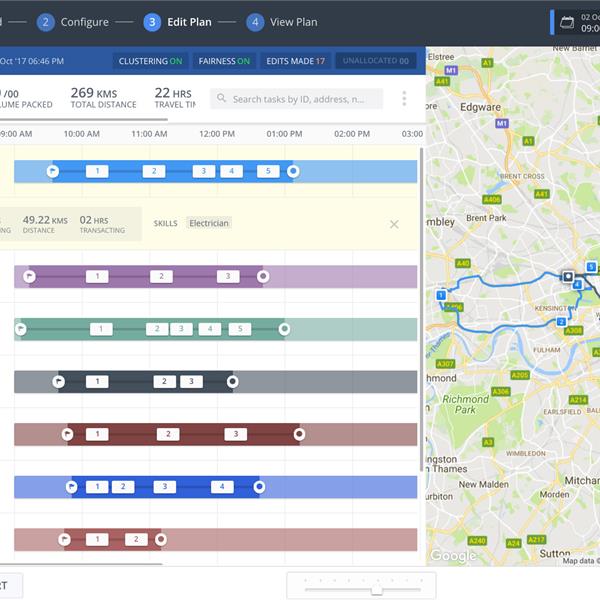The height and width of the screenshot is (600, 600).
Task: Select step 3 Edit Plan
Action: pos(178,22)
